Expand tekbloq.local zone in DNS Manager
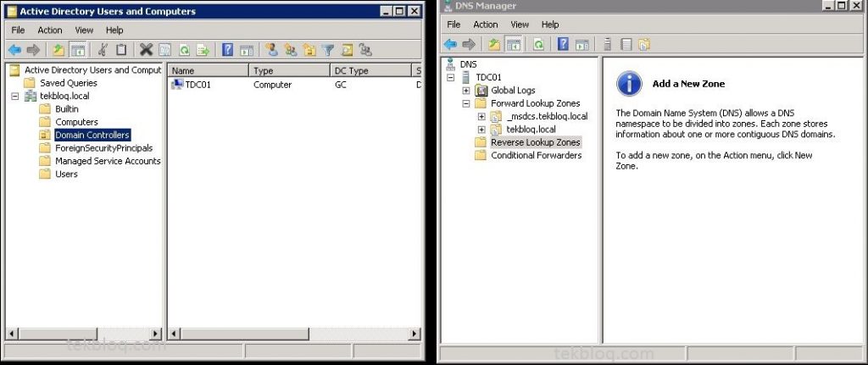Viewport: 868px width, 365px height. pos(481,130)
